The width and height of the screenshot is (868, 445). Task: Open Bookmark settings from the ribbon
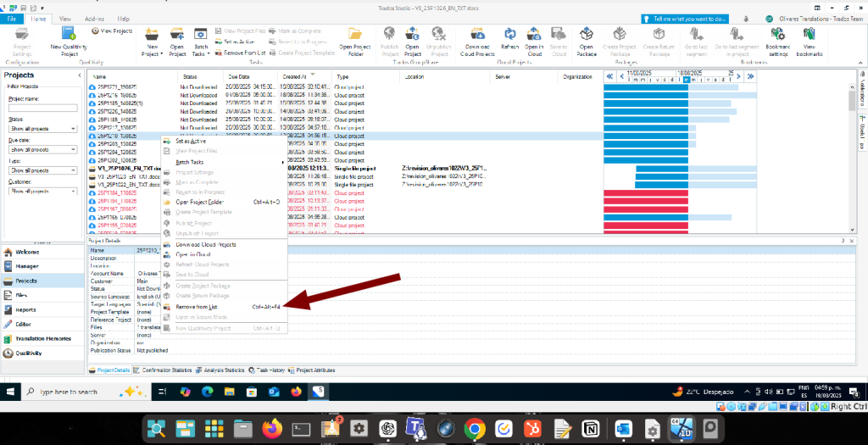tap(777, 37)
